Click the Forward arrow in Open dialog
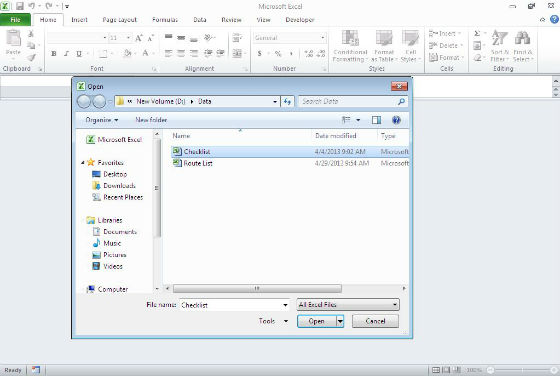This screenshot has width=560, height=376. coord(99,101)
